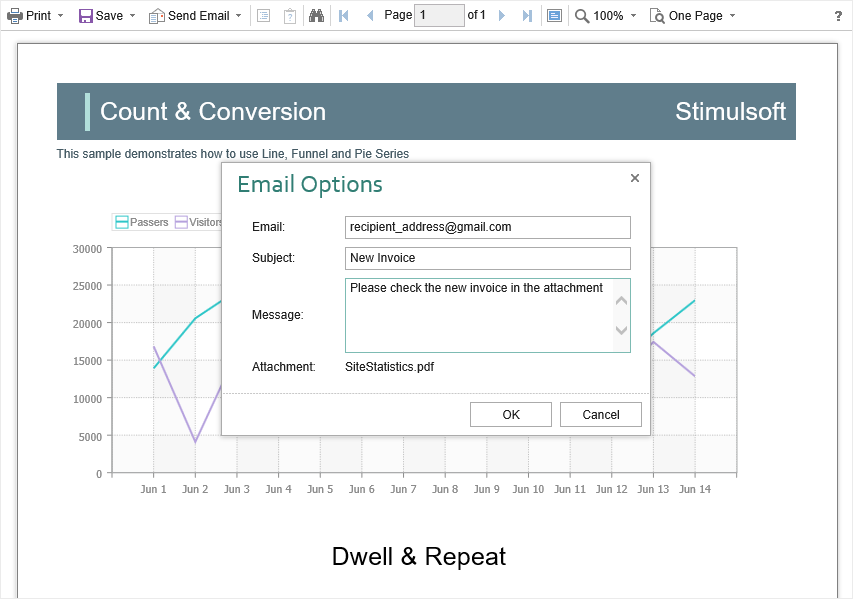Toggle full screen view mode icon

555,16
